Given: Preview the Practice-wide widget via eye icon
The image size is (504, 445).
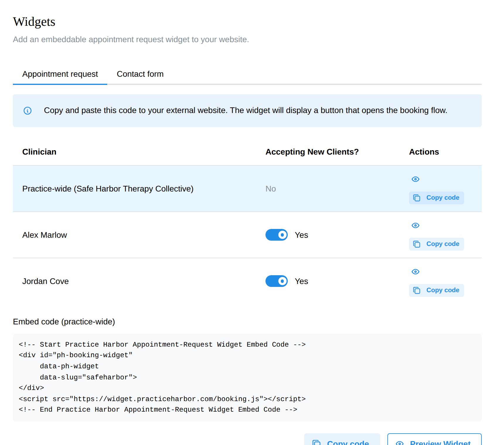Looking at the screenshot, I should pos(416,179).
